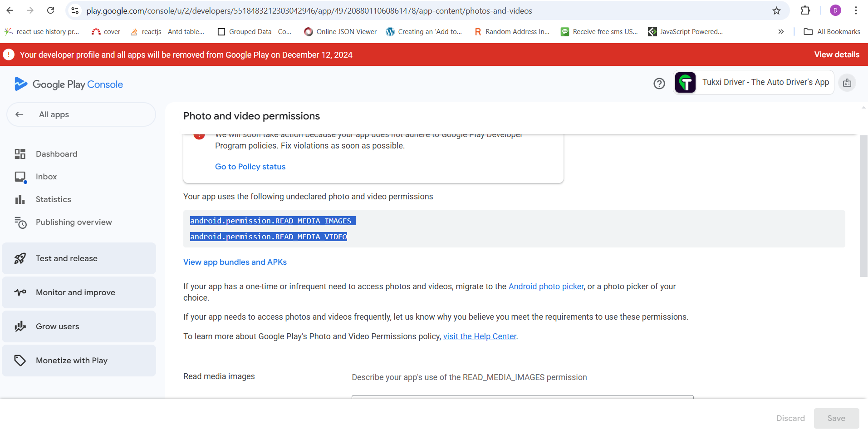The height and width of the screenshot is (435, 868).
Task: Click the help question mark icon
Action: [x=659, y=84]
